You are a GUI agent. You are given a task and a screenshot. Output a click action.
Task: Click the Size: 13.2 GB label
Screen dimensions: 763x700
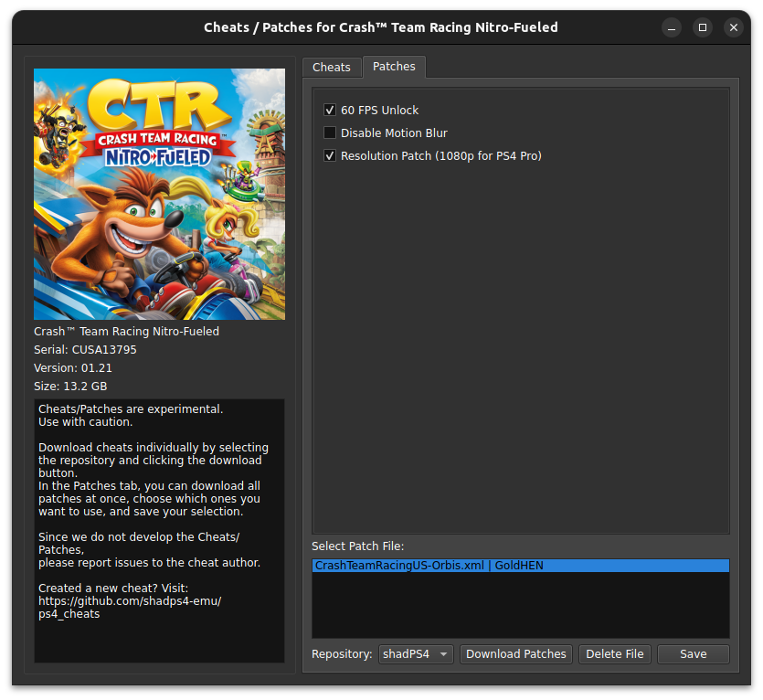pyautogui.click(x=70, y=386)
